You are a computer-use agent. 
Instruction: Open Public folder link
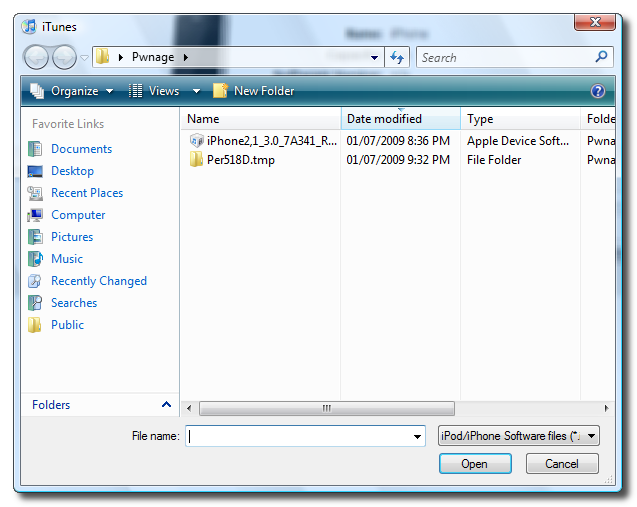click(x=67, y=325)
